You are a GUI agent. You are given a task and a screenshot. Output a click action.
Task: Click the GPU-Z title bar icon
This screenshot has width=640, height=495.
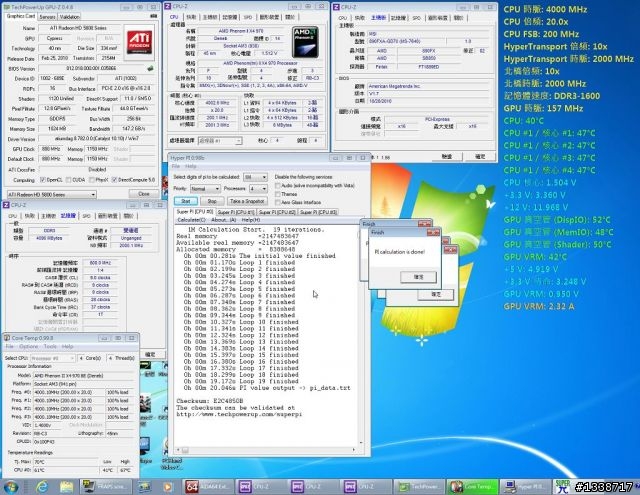tap(7, 7)
